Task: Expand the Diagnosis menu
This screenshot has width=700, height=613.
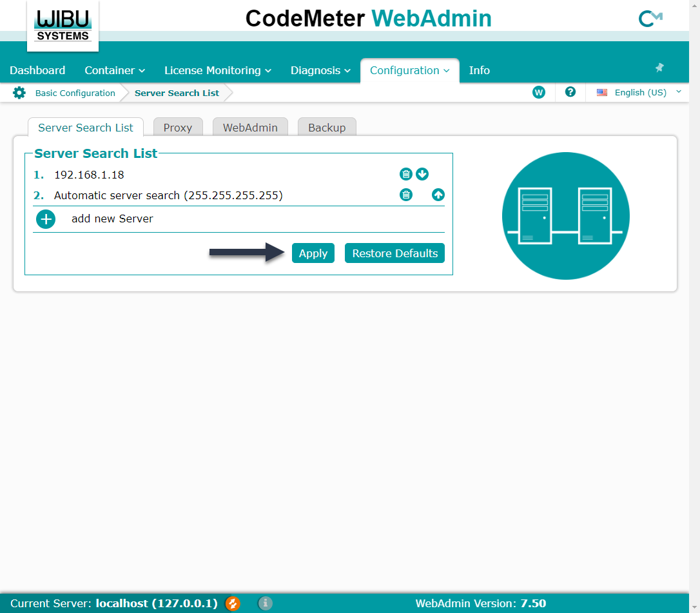Action: (320, 70)
